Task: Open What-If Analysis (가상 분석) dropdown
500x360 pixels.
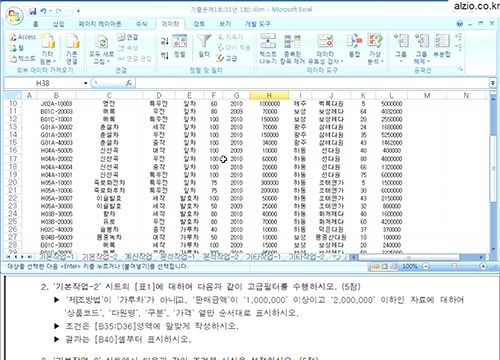Action: coord(375,49)
